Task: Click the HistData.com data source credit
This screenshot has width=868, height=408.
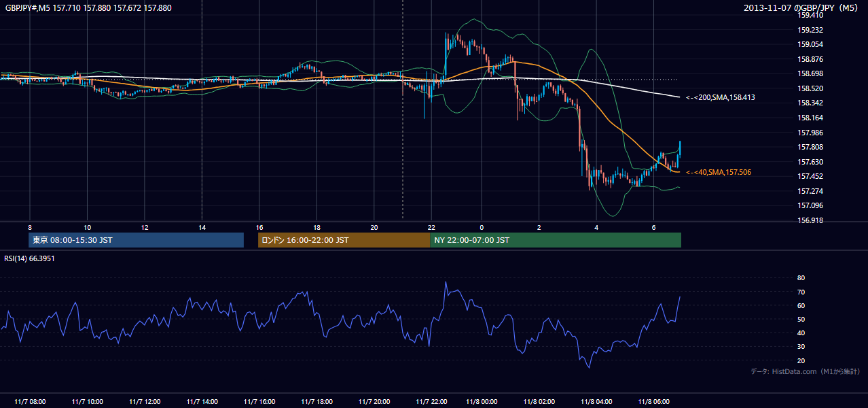Action: (x=806, y=371)
